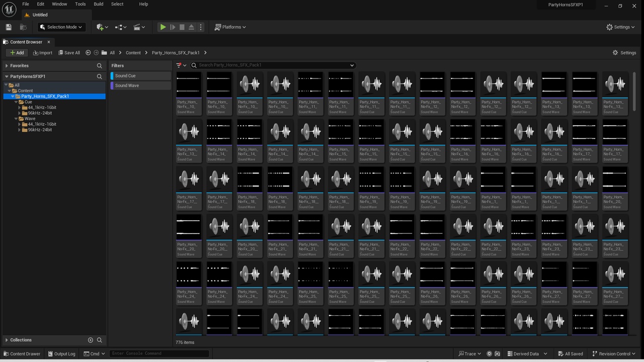Click the Save All button

click(x=69, y=53)
